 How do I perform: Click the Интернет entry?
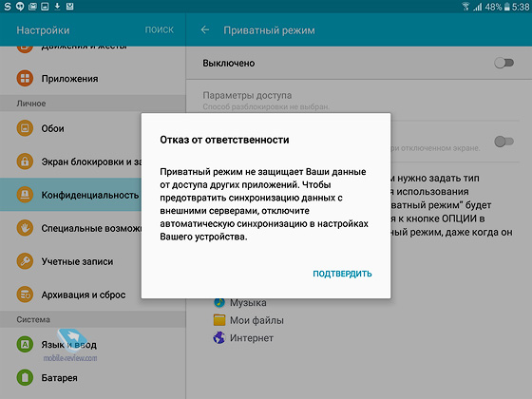(243, 338)
